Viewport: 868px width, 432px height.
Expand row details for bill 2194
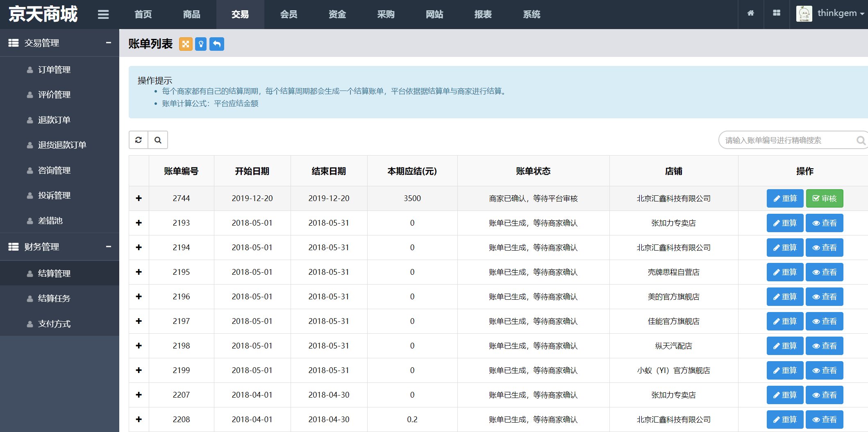point(139,247)
